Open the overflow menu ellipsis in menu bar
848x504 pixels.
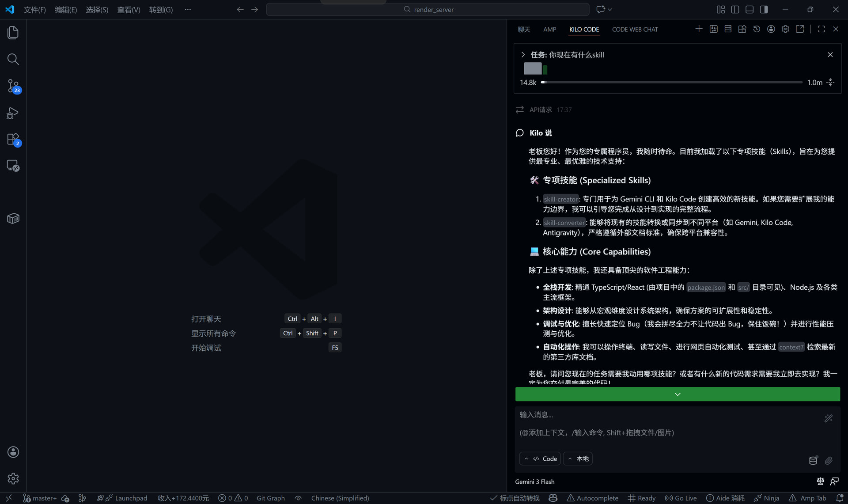[188, 9]
